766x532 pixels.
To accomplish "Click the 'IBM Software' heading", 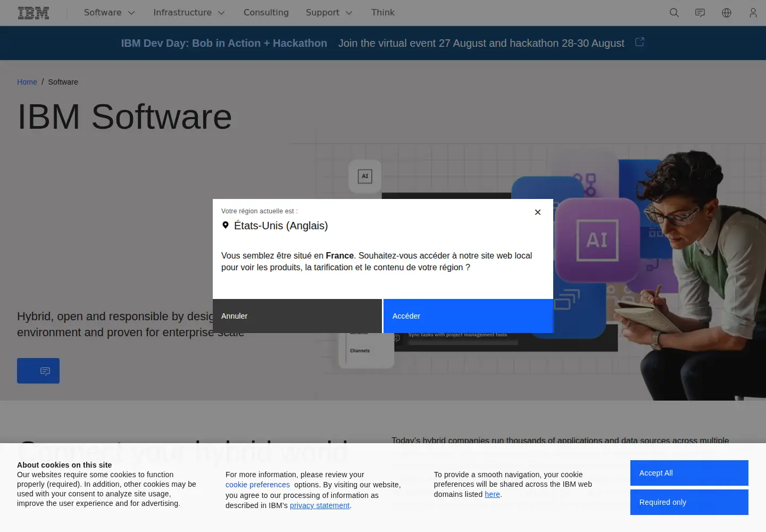I will (x=124, y=117).
